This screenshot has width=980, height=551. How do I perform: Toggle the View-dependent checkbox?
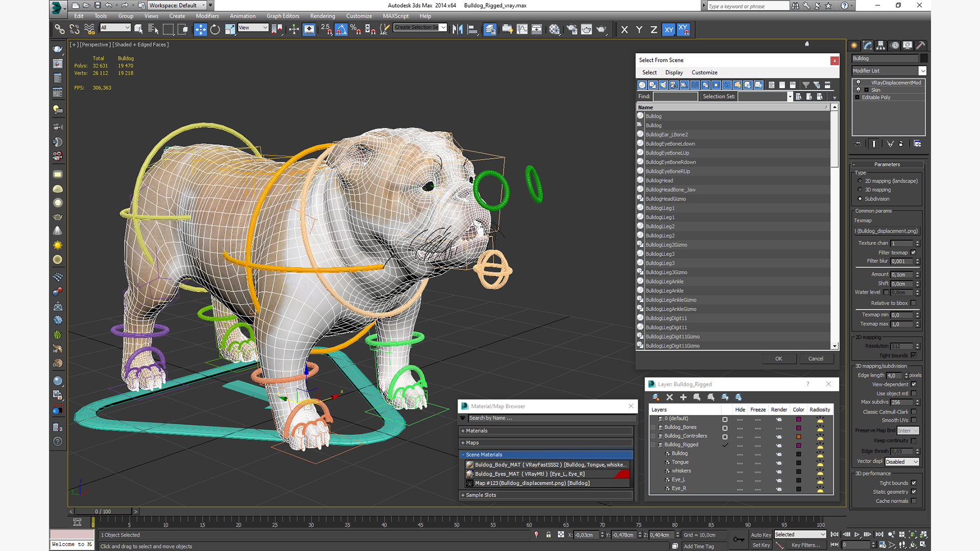(x=914, y=384)
